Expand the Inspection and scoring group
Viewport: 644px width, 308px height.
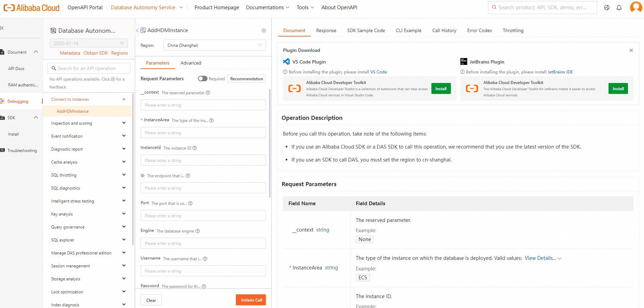tap(124, 123)
